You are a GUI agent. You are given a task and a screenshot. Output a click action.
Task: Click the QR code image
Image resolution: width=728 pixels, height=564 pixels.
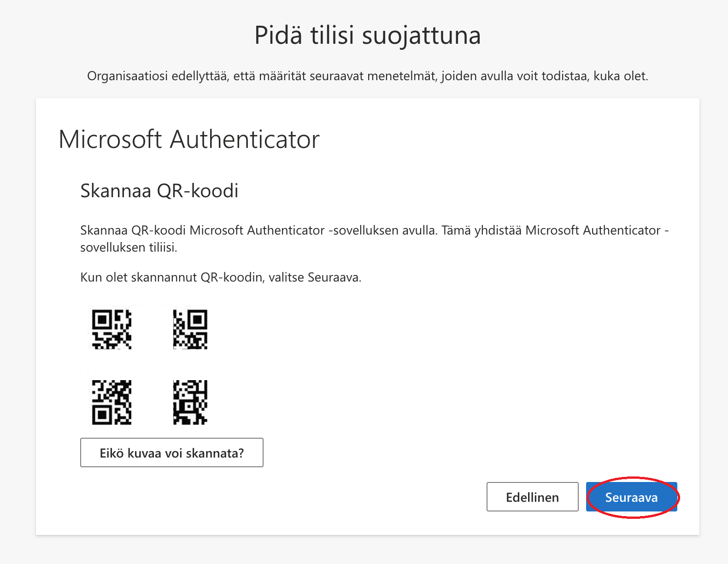click(150, 367)
